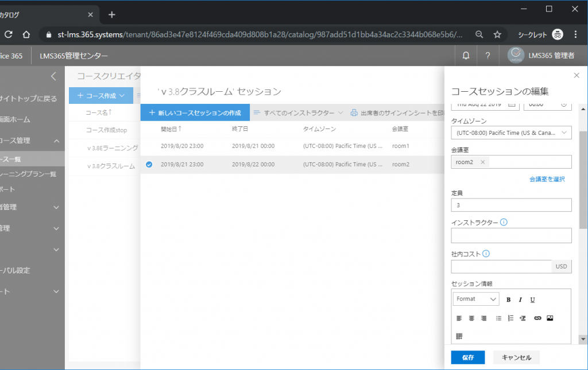Click the info icon beside インストラクター
The width and height of the screenshot is (588, 370).
click(x=504, y=223)
